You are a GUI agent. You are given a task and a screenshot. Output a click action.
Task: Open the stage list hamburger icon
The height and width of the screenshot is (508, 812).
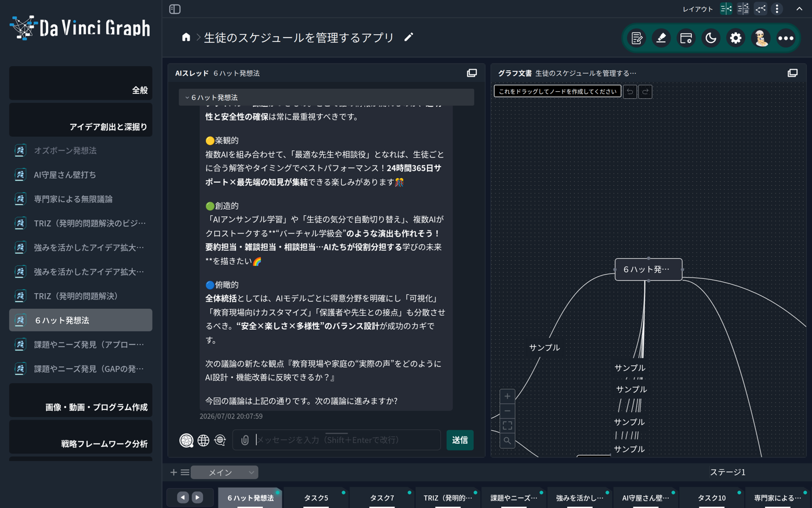185,473
